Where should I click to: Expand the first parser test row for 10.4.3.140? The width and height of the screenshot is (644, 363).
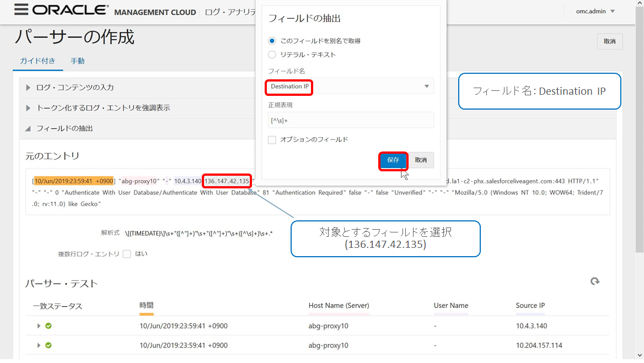coord(39,326)
